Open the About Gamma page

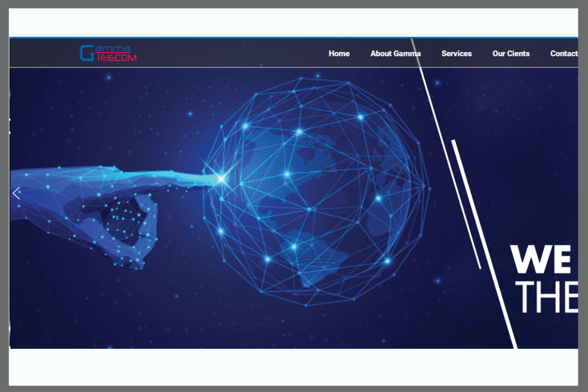(396, 53)
